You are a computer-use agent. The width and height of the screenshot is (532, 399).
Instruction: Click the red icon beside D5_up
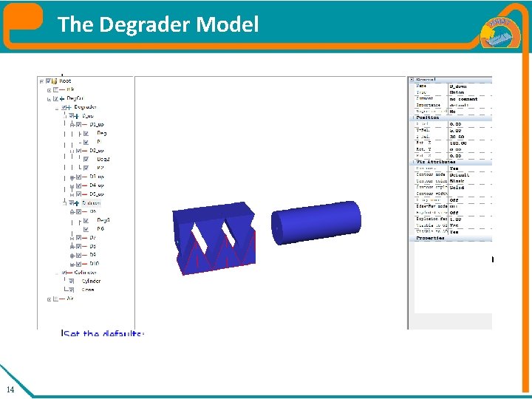click(x=84, y=194)
